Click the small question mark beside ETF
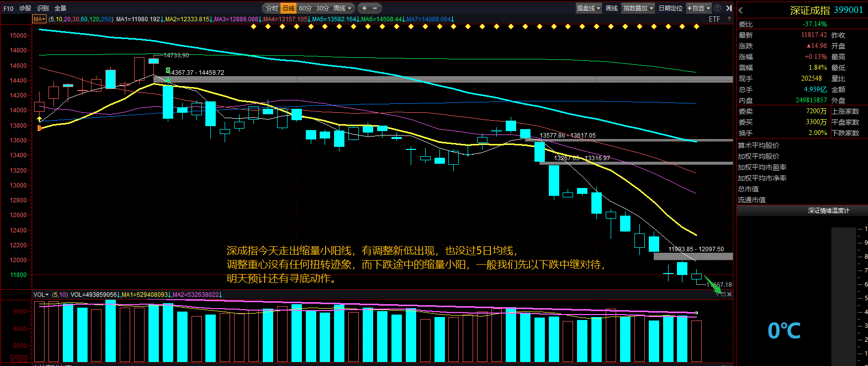868x366 pixels. pyautogui.click(x=729, y=19)
